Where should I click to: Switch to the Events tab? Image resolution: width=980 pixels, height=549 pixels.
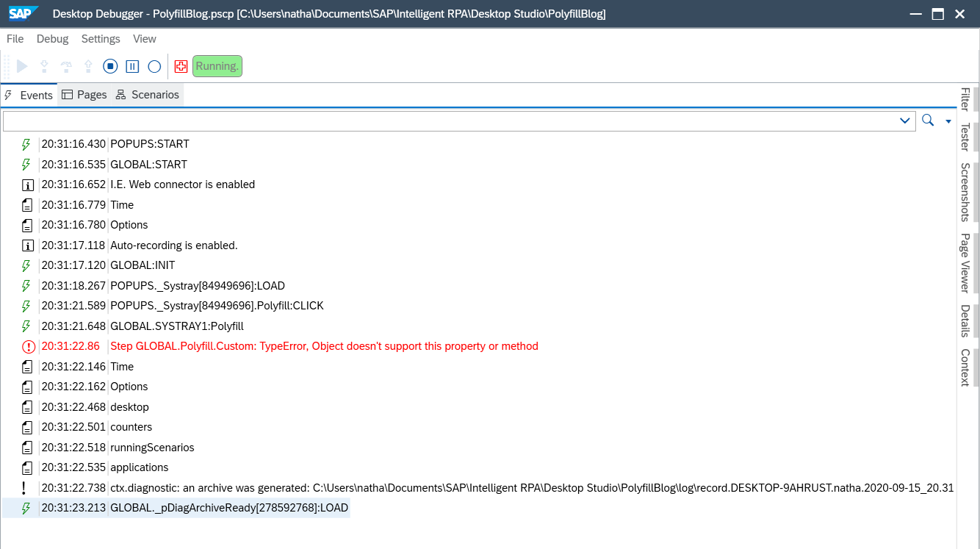pyautogui.click(x=29, y=96)
